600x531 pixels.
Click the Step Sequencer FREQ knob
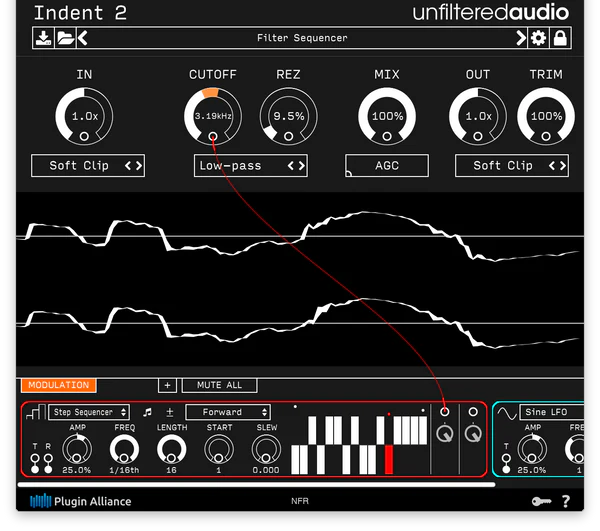tap(124, 449)
